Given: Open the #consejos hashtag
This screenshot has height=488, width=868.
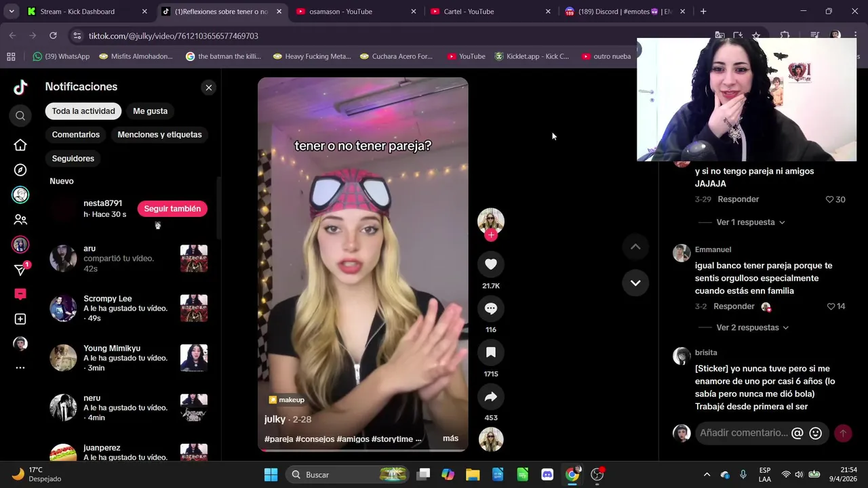Looking at the screenshot, I should (x=315, y=439).
